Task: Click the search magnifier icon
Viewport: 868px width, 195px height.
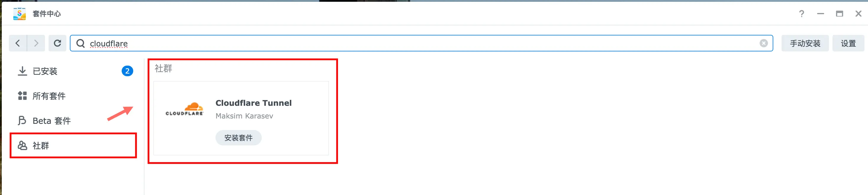Action: coord(81,43)
